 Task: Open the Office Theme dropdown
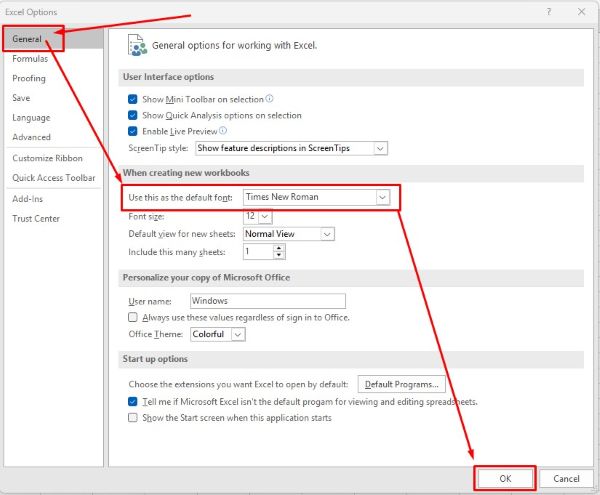pos(237,334)
